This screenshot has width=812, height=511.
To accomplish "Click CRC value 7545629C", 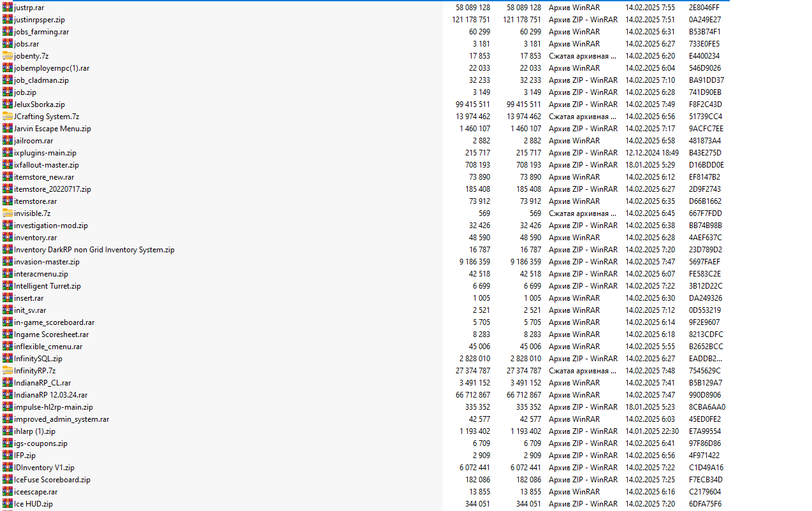I will click(705, 371).
